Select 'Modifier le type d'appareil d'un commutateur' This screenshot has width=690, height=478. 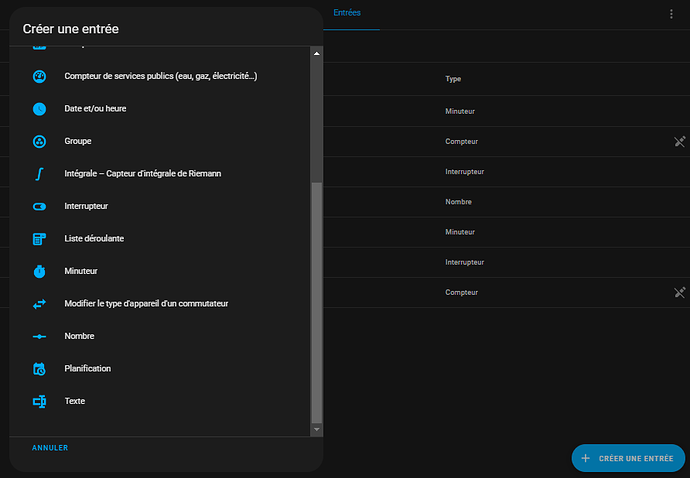coord(146,303)
